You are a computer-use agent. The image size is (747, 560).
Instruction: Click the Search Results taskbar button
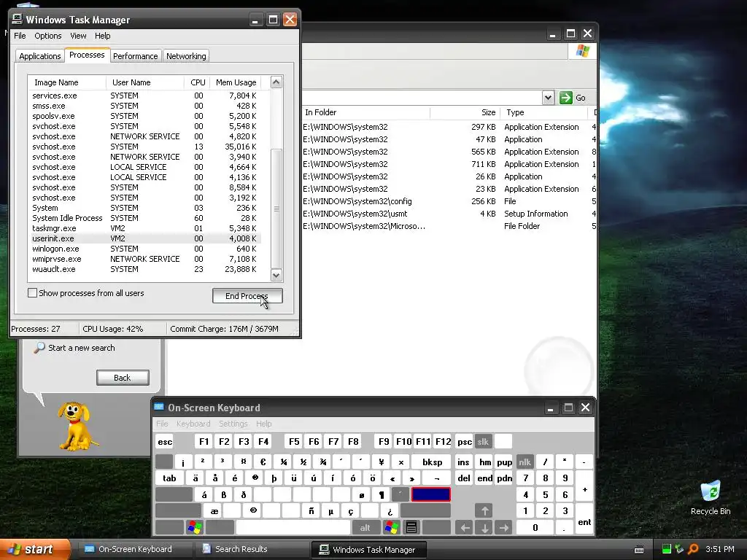252,549
